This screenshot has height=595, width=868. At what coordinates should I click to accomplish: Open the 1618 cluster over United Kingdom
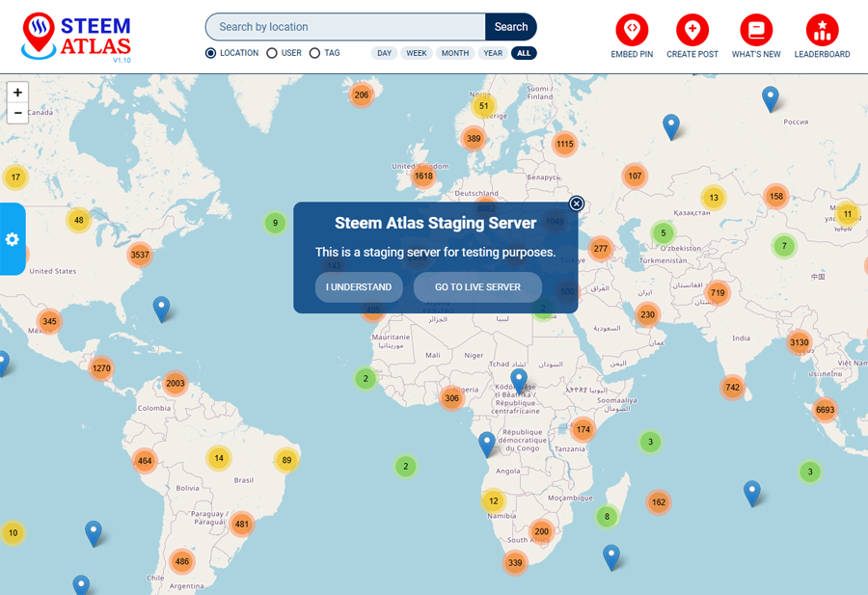coord(423,176)
